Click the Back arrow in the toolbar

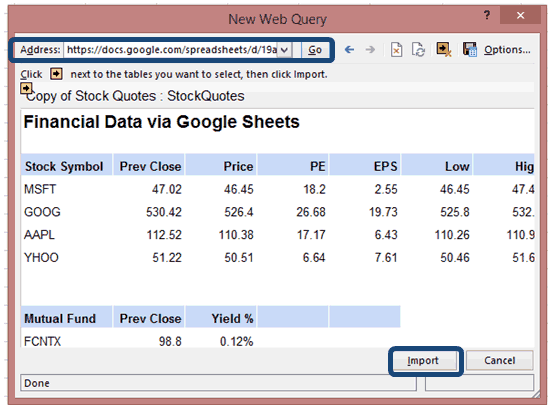[349, 50]
